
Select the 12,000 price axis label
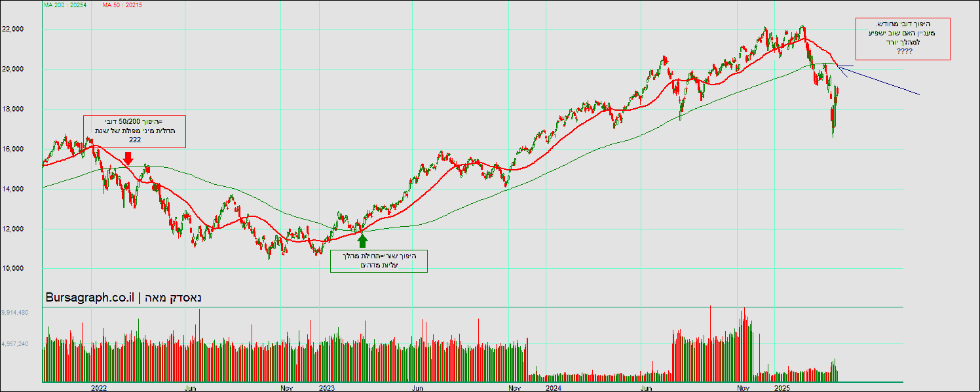(13, 229)
